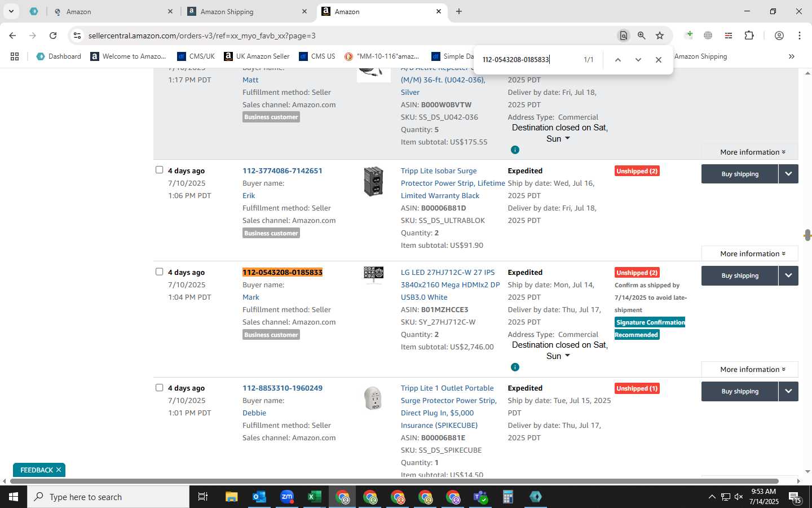Open Outlook from the taskbar

click(x=259, y=497)
